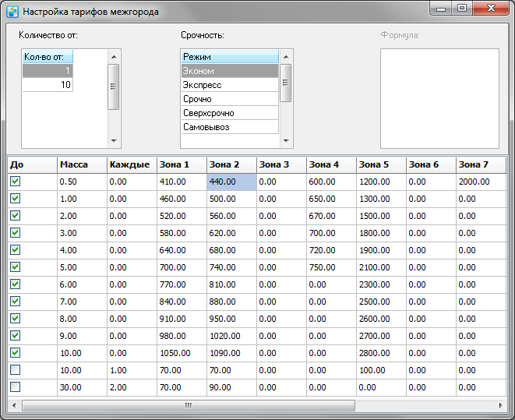Click the scrollbar thumb of Количество от list
This screenshot has width=515, height=420.
(113, 86)
